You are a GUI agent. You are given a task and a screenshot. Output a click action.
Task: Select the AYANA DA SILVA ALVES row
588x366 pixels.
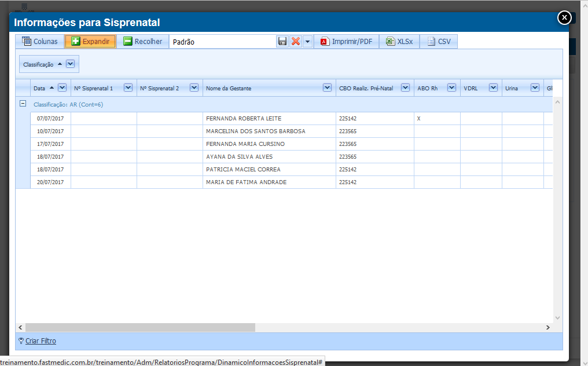coord(291,156)
